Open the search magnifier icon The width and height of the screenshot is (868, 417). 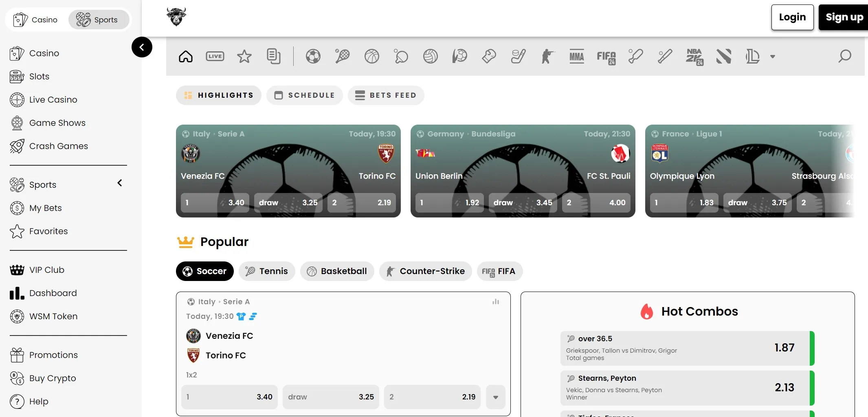point(844,56)
